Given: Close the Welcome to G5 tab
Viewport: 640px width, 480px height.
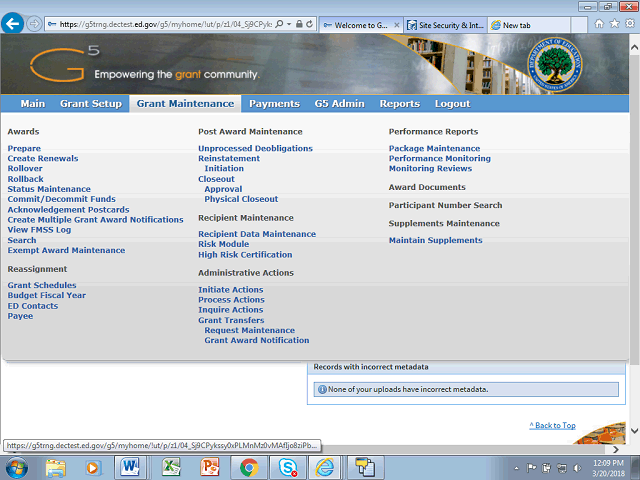Looking at the screenshot, I should click(x=396, y=25).
